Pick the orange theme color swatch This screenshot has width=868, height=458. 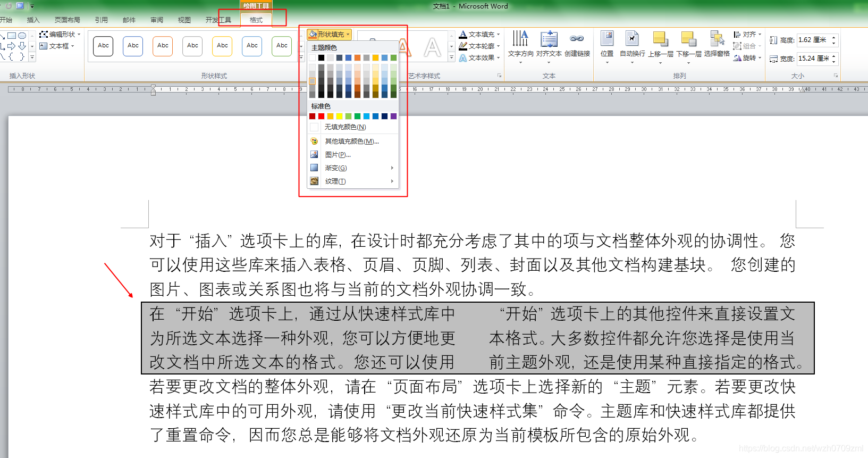357,57
